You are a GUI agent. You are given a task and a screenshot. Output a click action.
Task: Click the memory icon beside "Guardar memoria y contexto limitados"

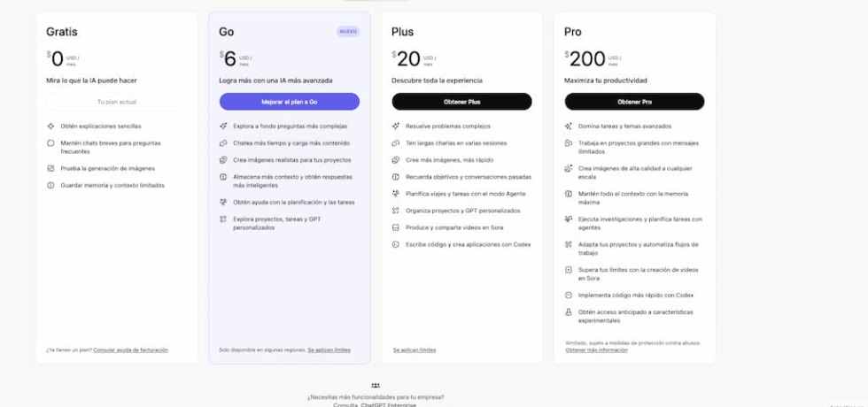[50, 185]
